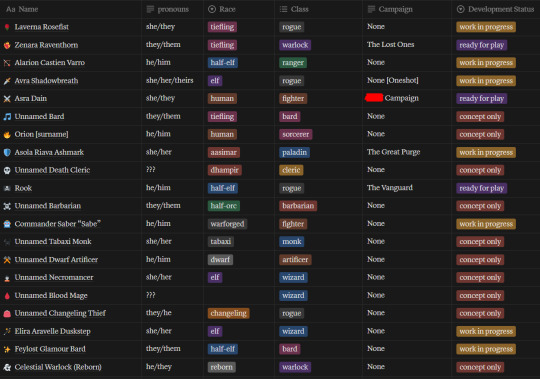540x379 pixels.
Task: Select the changeling race tag
Action: click(x=228, y=313)
